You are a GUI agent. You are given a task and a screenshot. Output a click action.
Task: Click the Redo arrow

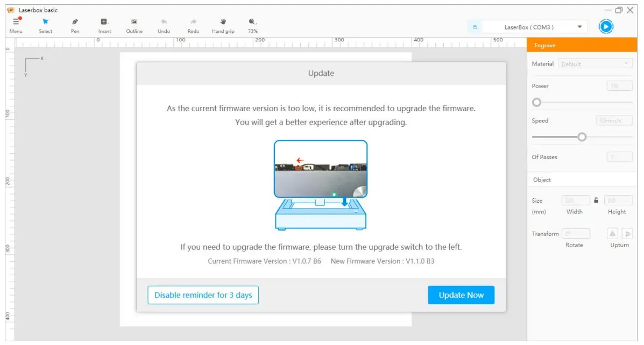(194, 21)
